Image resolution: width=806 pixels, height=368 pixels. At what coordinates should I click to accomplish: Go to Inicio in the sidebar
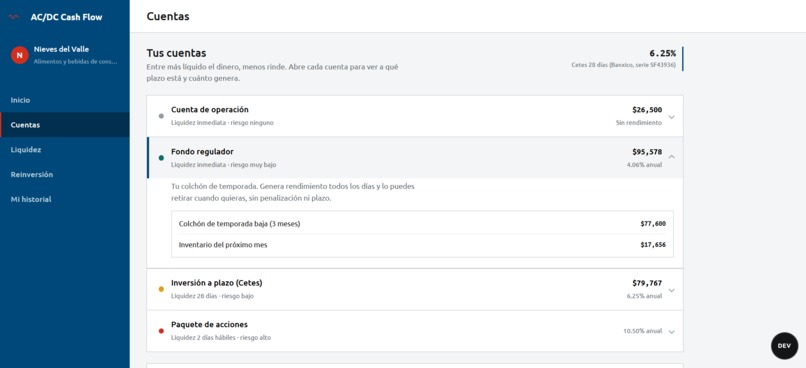coord(65,100)
